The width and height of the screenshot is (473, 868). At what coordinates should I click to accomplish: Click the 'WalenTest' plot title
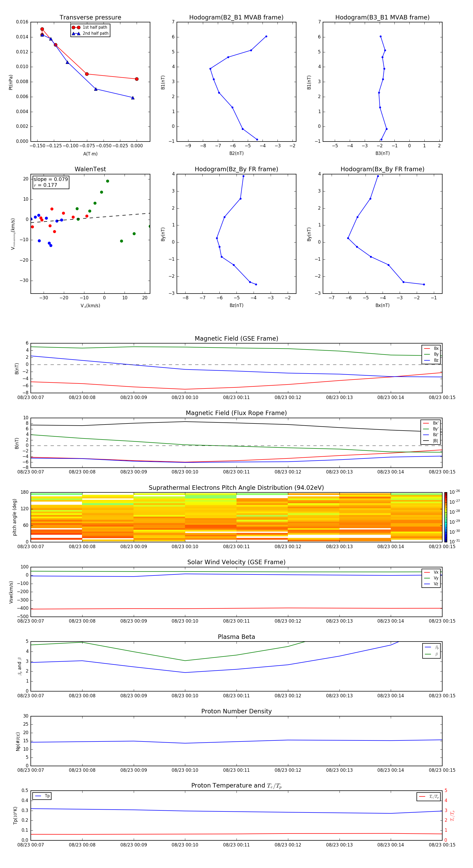[x=90, y=169]
